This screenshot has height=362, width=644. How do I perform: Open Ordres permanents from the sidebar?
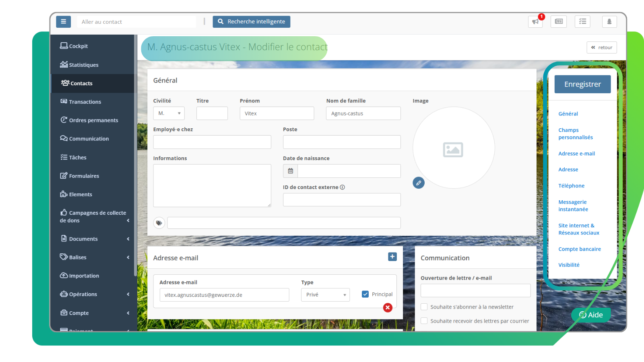point(93,120)
